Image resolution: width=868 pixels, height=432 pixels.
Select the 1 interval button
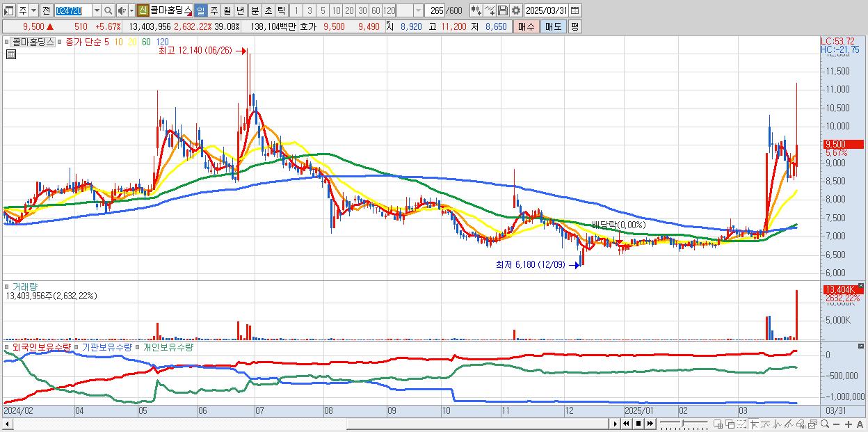[x=296, y=10]
